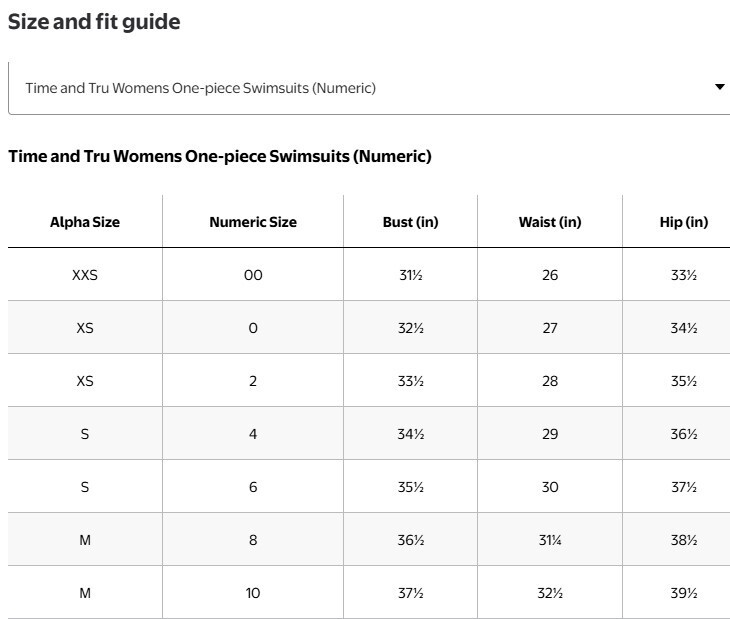Click the waist value 31¼ cell
The image size is (730, 619).
click(x=550, y=540)
